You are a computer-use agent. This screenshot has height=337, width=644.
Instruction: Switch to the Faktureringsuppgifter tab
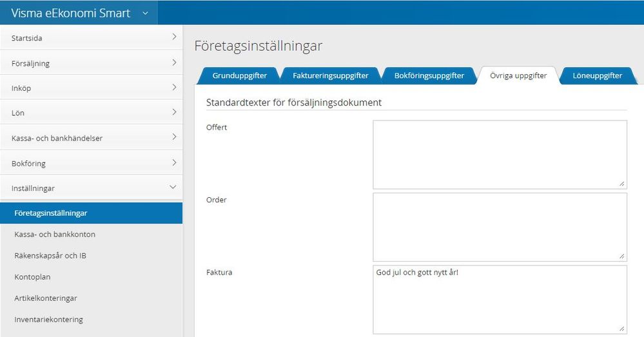(330, 75)
